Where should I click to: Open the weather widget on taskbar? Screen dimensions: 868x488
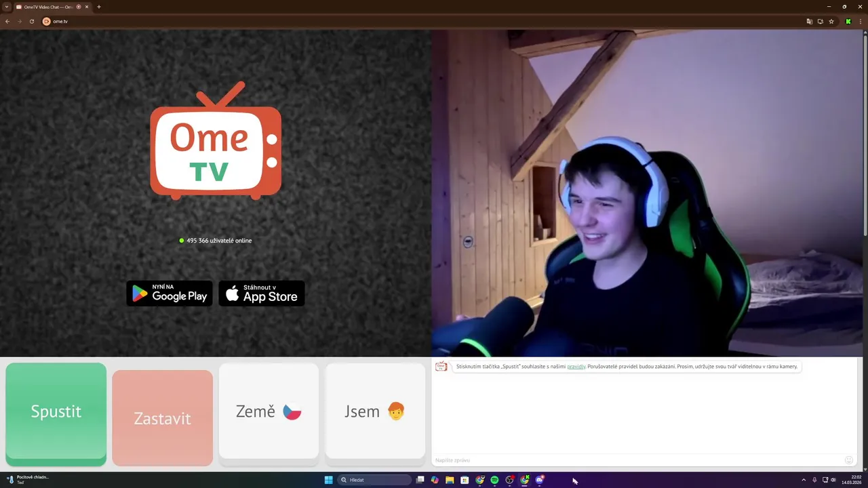(x=28, y=480)
